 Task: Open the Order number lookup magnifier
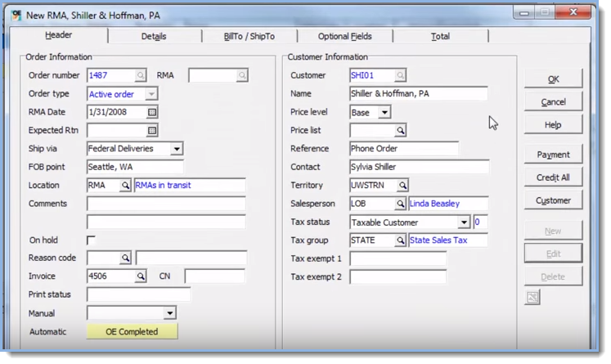(141, 75)
